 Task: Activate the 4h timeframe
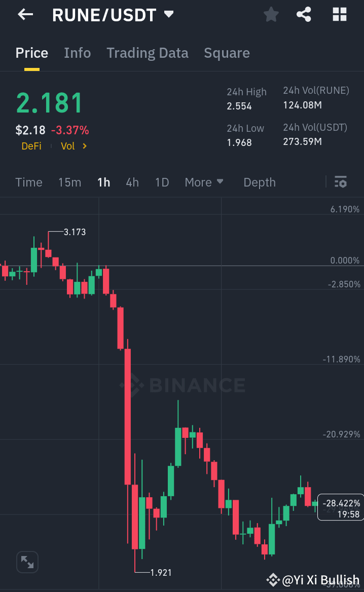click(132, 182)
